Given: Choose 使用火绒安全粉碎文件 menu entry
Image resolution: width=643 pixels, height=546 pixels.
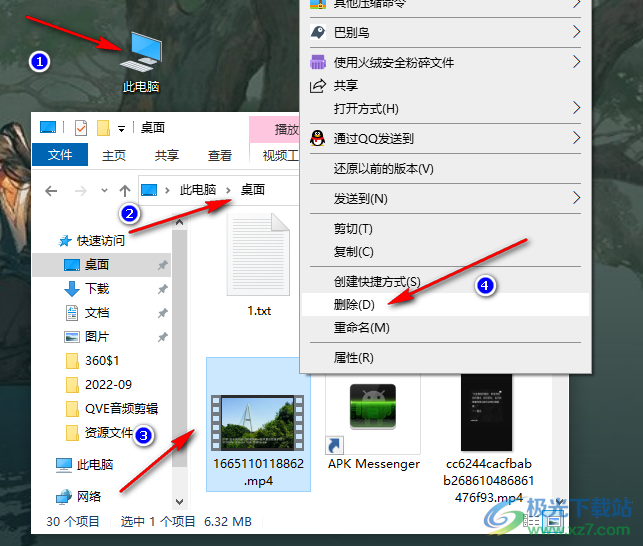Looking at the screenshot, I should click(445, 62).
